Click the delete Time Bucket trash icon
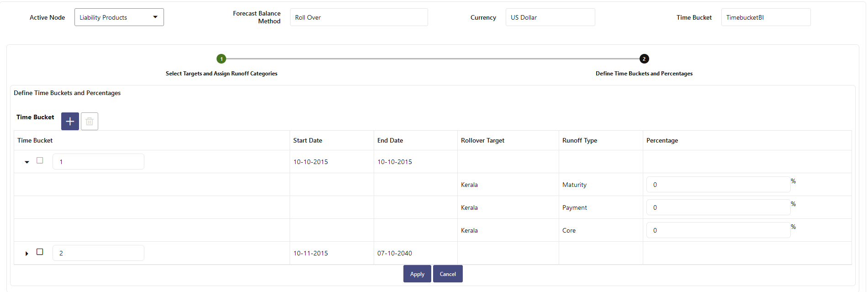 [90, 122]
